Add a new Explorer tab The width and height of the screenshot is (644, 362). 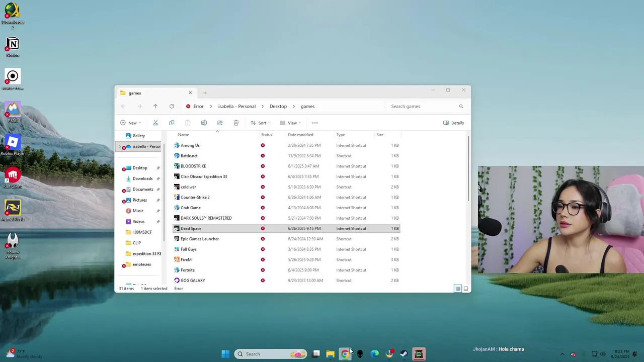205,93
